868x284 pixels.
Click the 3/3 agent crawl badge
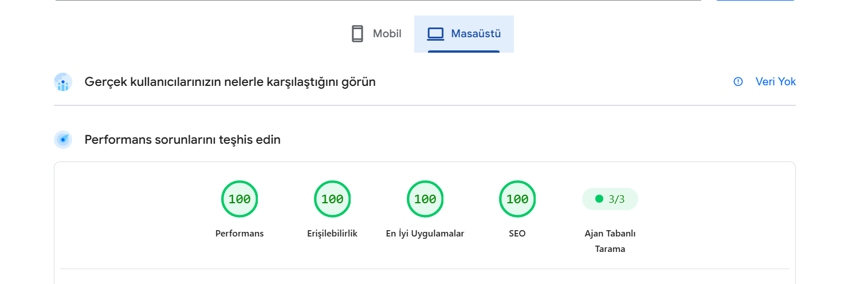point(610,199)
